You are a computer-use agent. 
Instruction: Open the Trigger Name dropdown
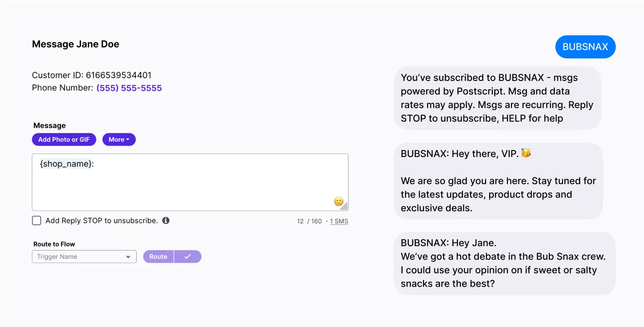[84, 257]
